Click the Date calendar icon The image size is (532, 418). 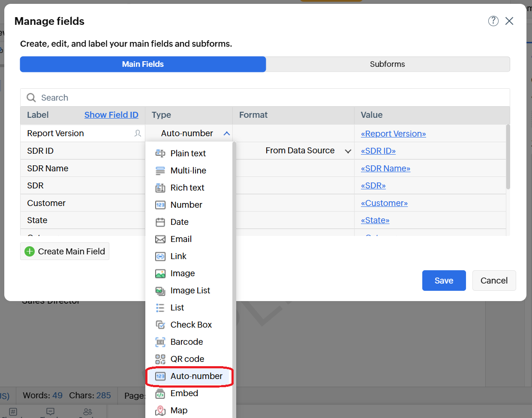(160, 222)
